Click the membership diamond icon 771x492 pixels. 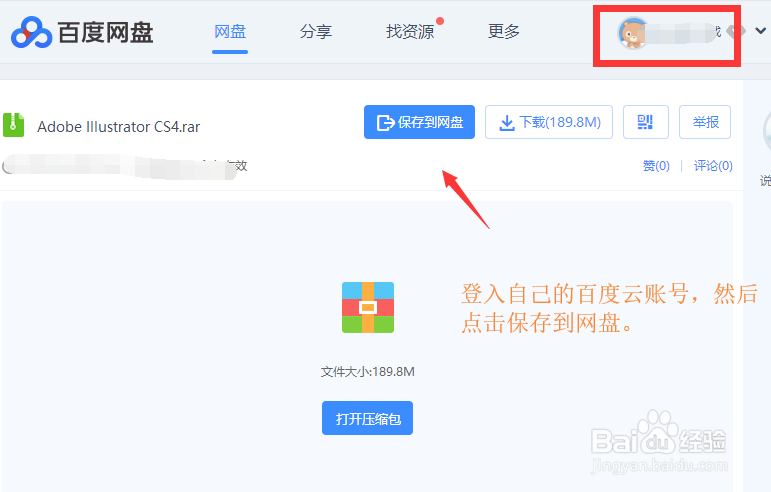tap(736, 31)
